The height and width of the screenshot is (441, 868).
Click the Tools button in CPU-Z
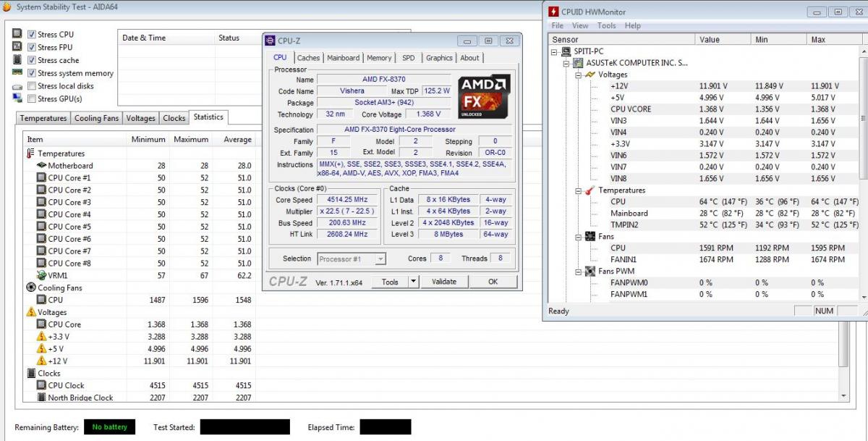[390, 282]
